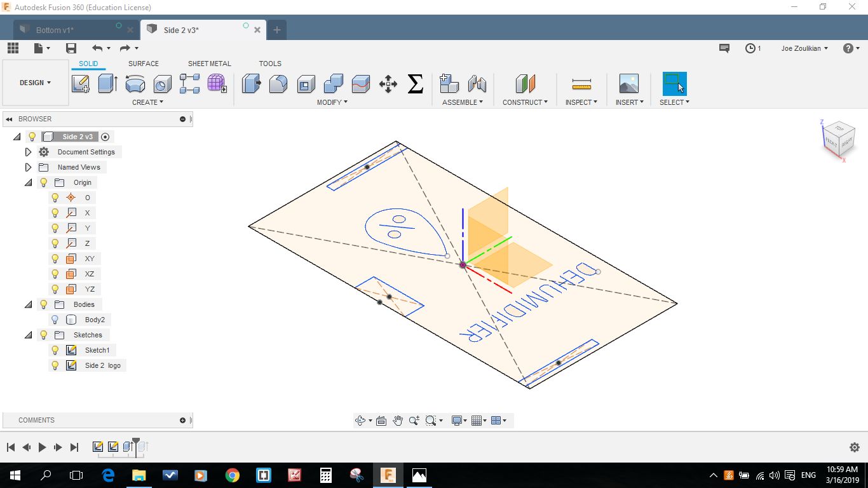868x488 pixels.
Task: Open the MODIFY dropdown menu
Action: tap(332, 102)
